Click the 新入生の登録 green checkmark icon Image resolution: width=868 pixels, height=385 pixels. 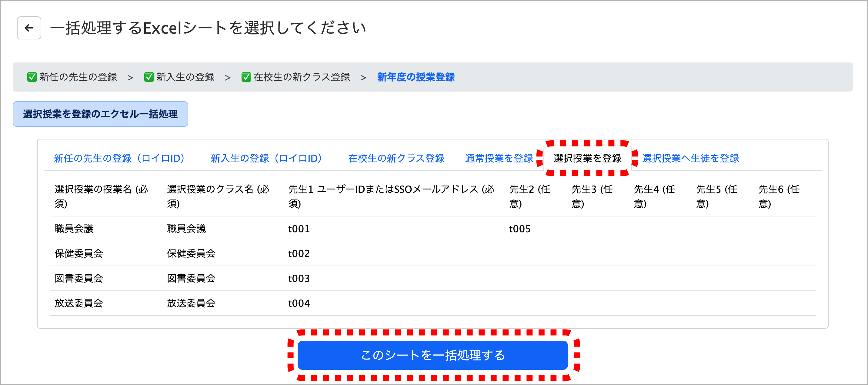pos(149,77)
